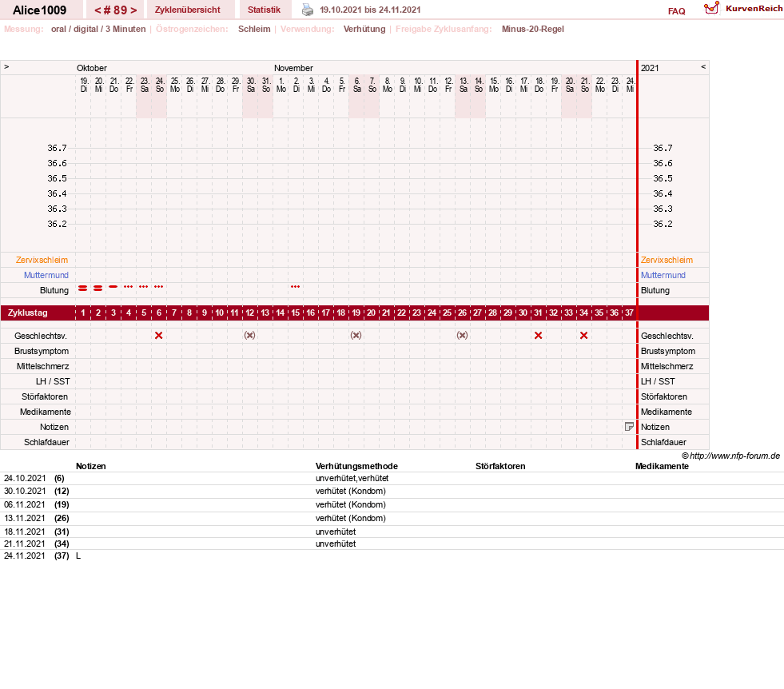Click the Störfaktoren column header below chart
Image resolution: width=784 pixels, height=689 pixels.
[500, 466]
